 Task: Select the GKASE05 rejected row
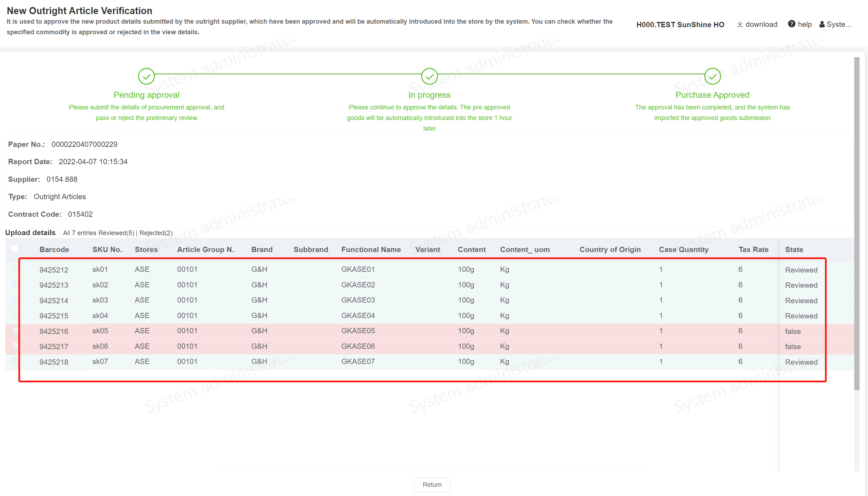(x=358, y=331)
